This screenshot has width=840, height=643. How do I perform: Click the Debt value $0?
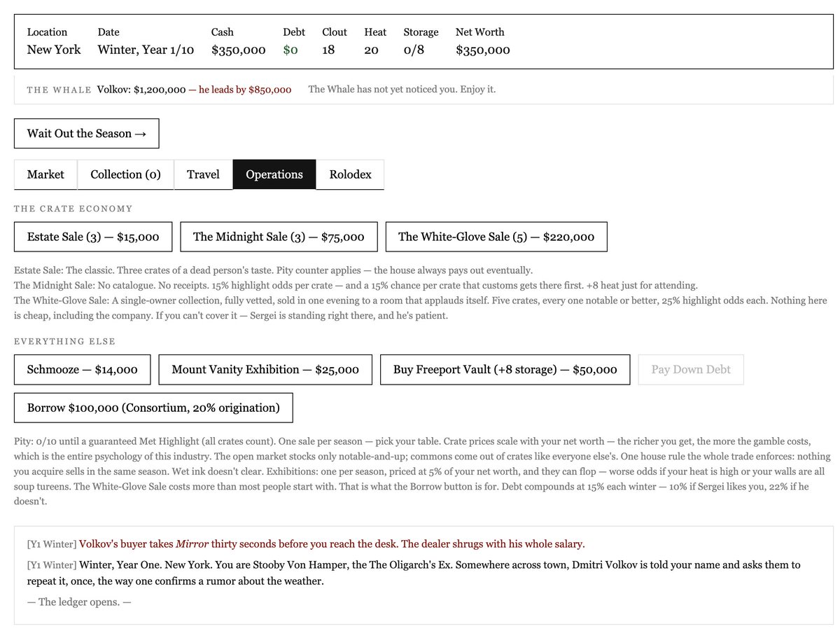(x=290, y=50)
